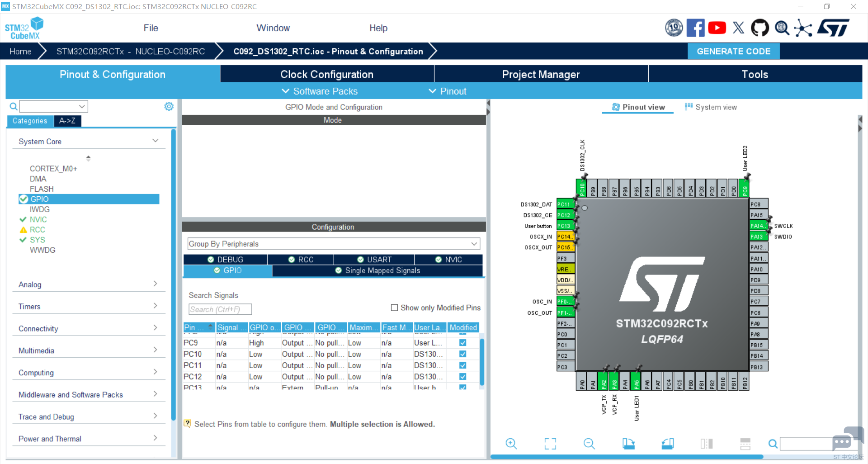The image size is (868, 464).
Task: Click the Search Signals input field
Action: pos(220,309)
